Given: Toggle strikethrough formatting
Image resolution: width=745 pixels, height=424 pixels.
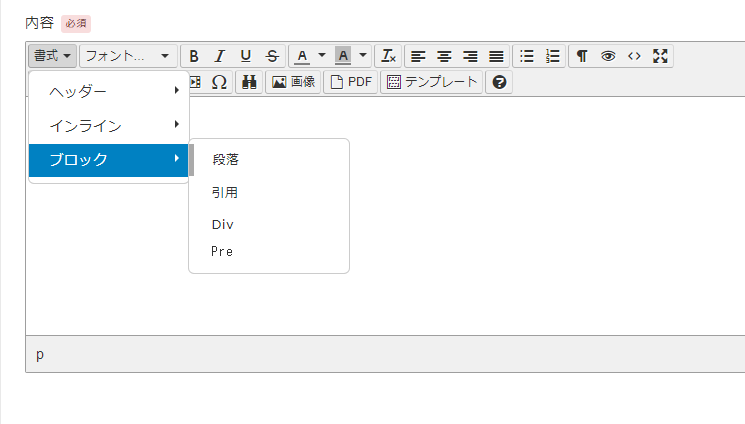Looking at the screenshot, I should pos(272,56).
